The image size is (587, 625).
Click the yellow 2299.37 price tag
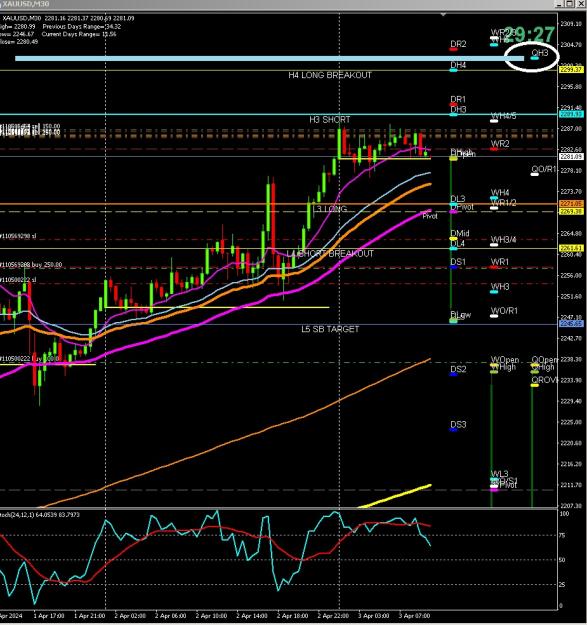(x=571, y=70)
